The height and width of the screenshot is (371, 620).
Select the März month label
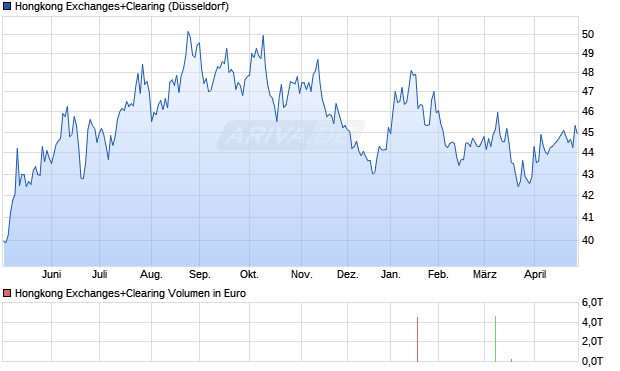485,274
